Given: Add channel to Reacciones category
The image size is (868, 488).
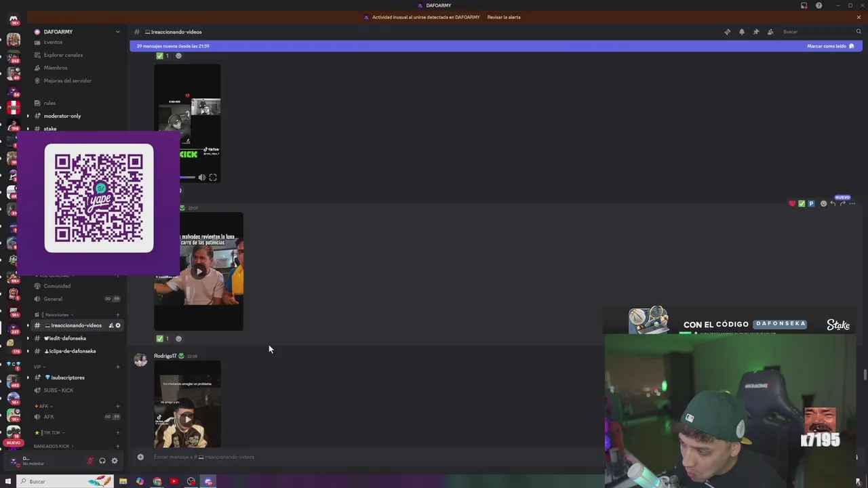Looking at the screenshot, I should click(x=117, y=314).
